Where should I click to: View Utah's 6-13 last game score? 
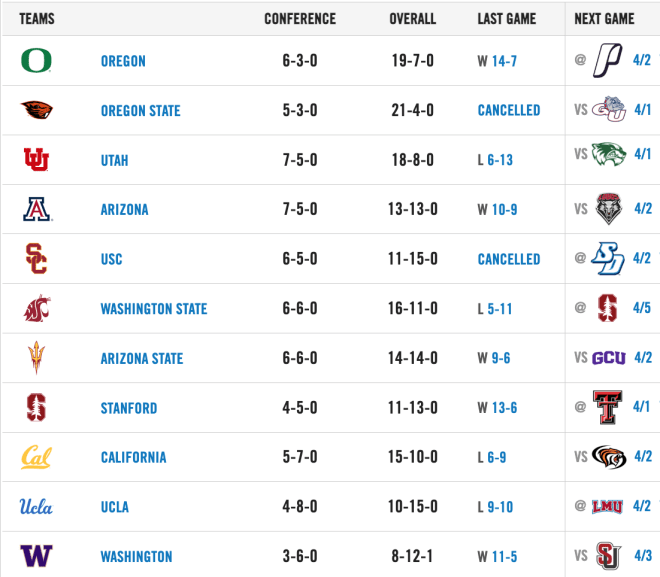[x=500, y=160]
